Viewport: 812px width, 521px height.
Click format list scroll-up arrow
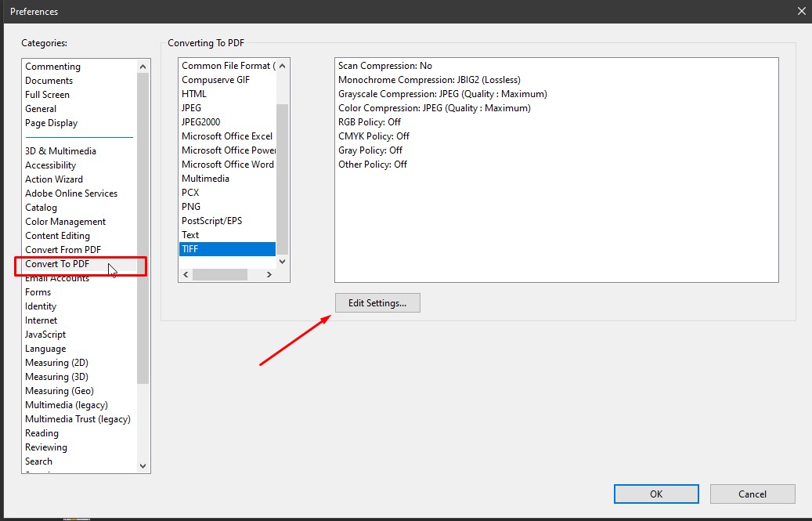point(282,66)
